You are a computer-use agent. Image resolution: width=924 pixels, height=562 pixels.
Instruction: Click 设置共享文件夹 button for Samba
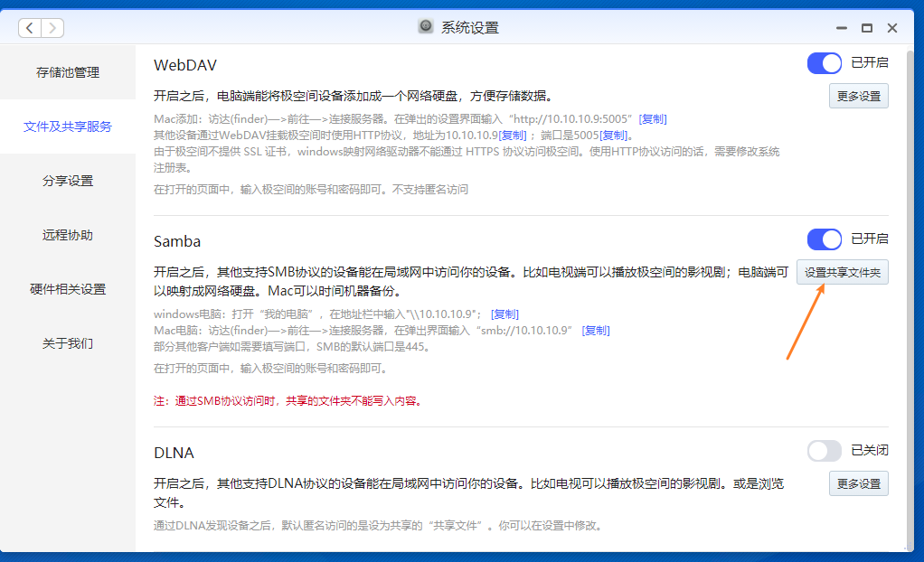pos(842,272)
